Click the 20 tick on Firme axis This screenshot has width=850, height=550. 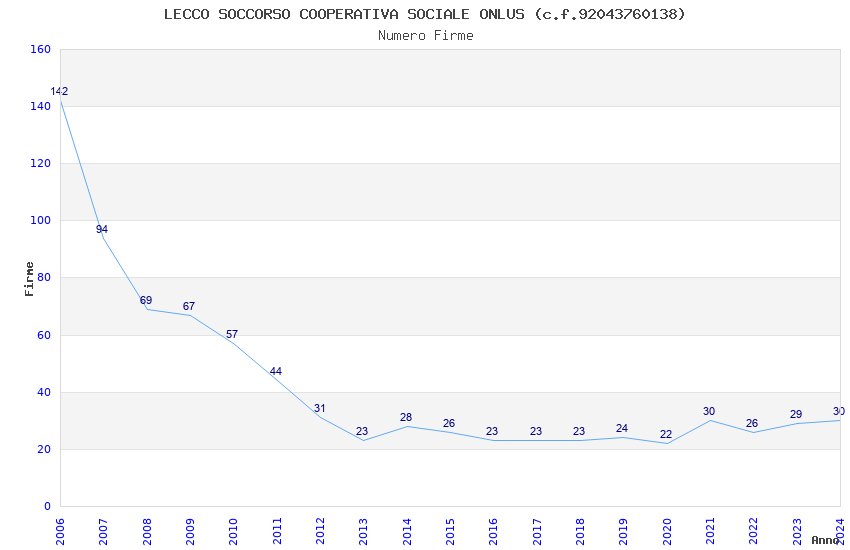click(x=44, y=449)
